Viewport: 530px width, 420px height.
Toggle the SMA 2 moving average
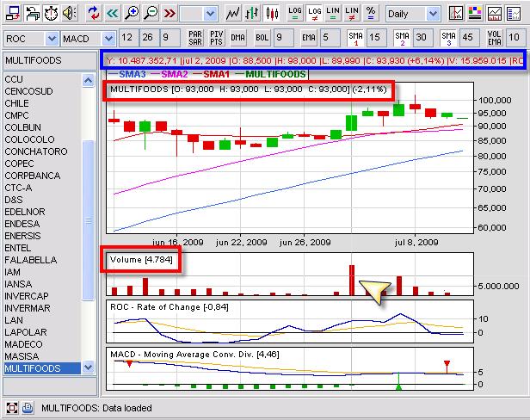pyautogui.click(x=403, y=38)
